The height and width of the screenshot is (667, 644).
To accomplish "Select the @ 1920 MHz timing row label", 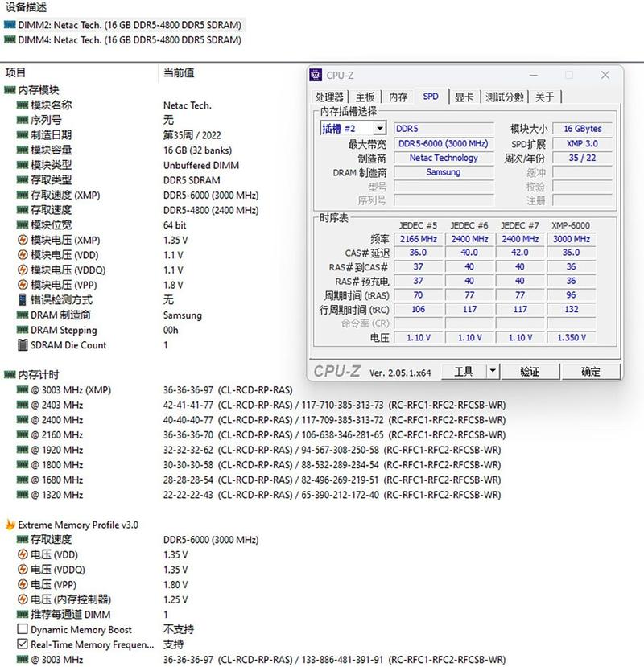I will (56, 450).
